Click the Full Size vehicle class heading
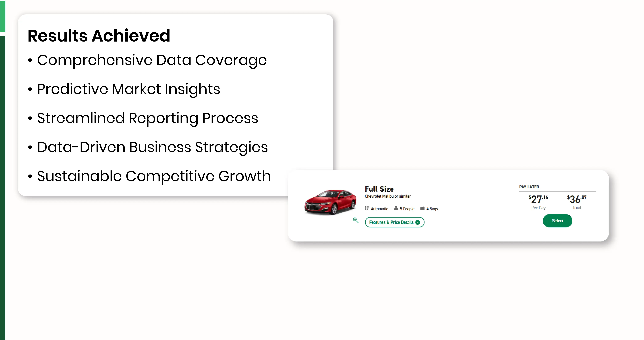This screenshot has height=340, width=644. pyautogui.click(x=379, y=189)
